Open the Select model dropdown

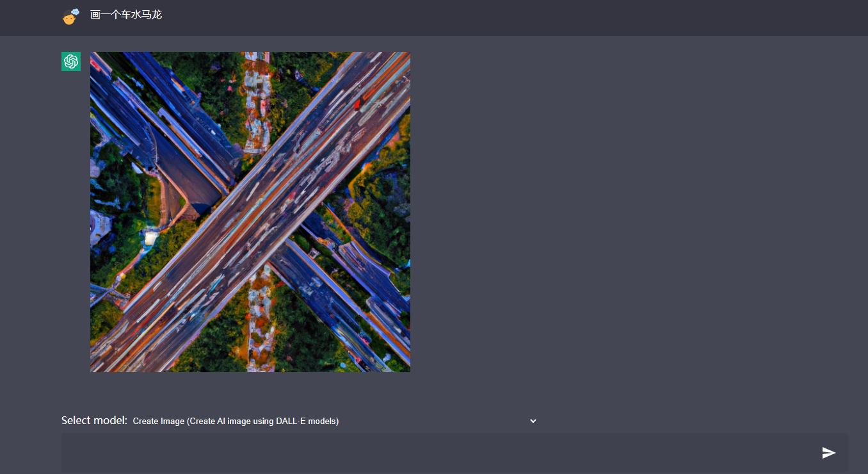pyautogui.click(x=335, y=421)
